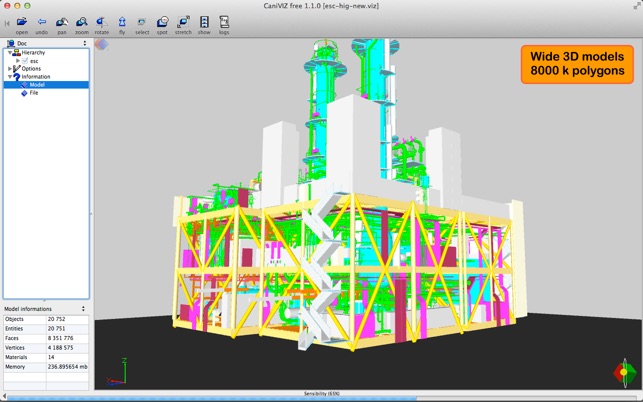This screenshot has height=402, width=643.
Task: Select the File item under Information
Action: [x=34, y=93]
